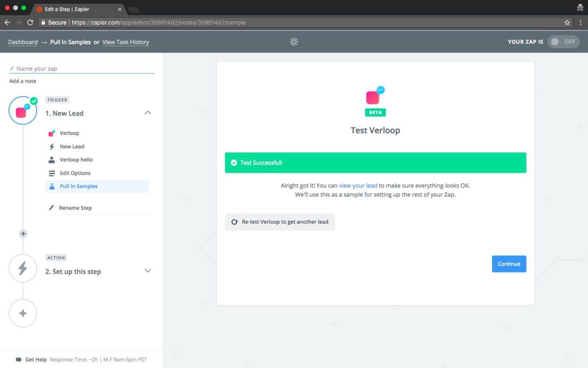Click the lightning bolt next to New Lead

click(x=52, y=147)
